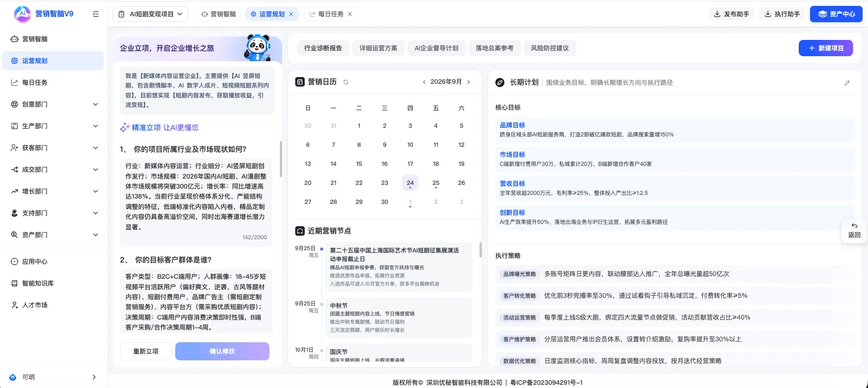Expand the 生产部门 chevron

coord(96,126)
